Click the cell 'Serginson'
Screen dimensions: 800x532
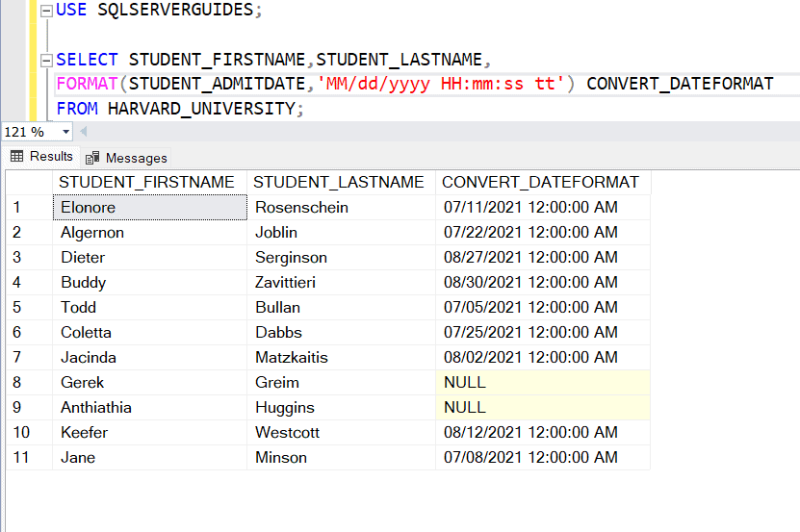click(342, 257)
